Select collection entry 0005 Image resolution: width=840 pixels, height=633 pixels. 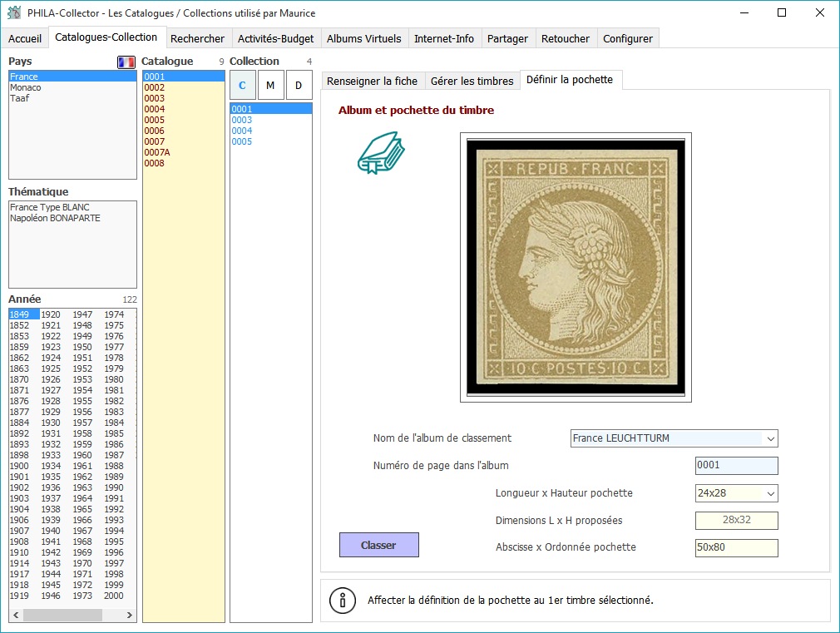(270, 141)
